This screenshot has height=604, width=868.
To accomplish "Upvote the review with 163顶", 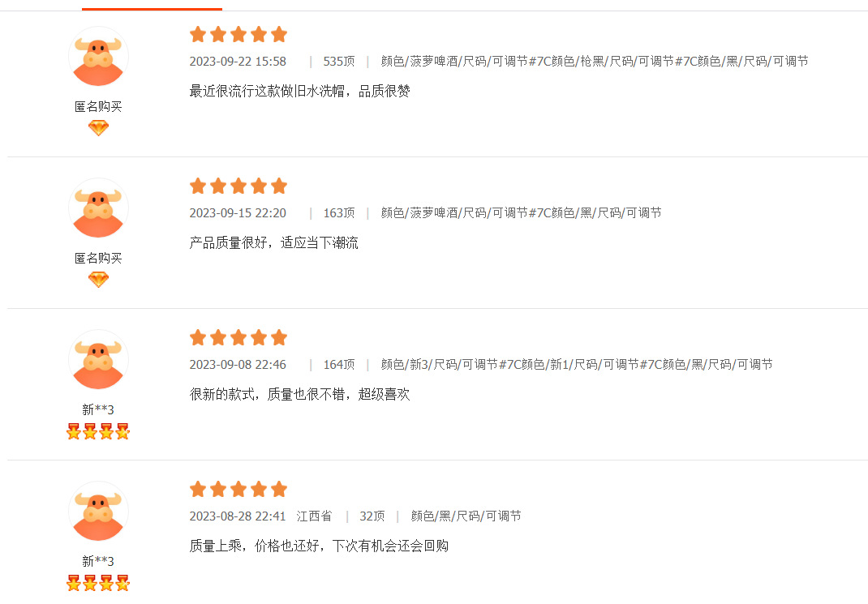I will point(339,213).
